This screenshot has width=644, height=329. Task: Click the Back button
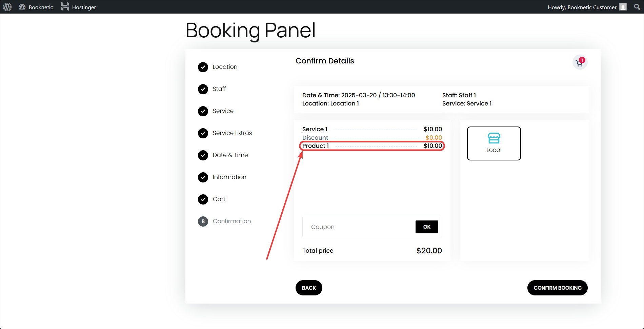(309, 288)
